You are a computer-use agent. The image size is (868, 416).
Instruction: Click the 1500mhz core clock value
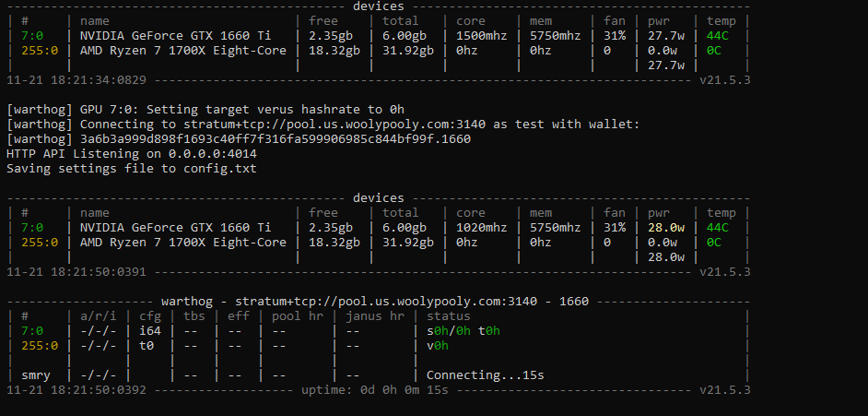[479, 36]
